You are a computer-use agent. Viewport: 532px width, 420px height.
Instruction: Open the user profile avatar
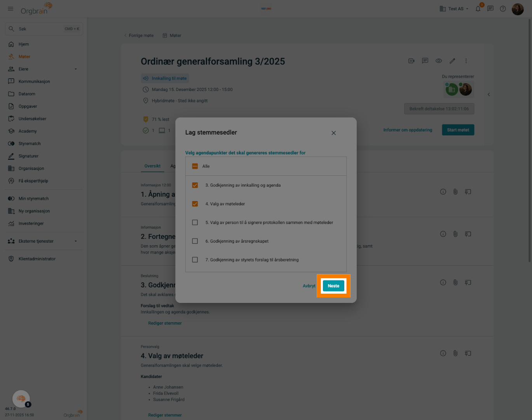pos(518,9)
